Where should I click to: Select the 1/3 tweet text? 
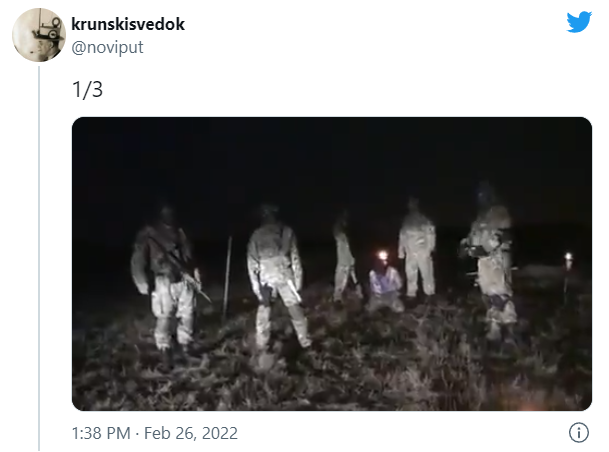[87, 90]
